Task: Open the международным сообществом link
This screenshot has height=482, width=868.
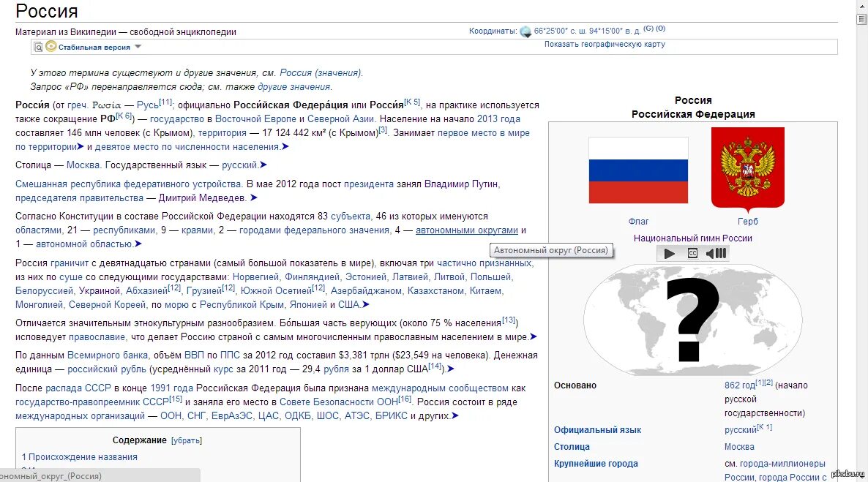Action: coord(440,388)
